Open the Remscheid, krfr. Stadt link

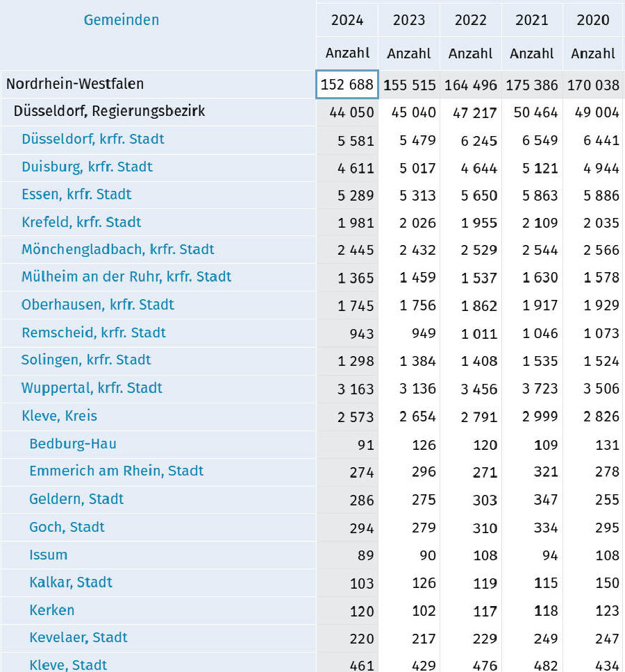click(94, 333)
